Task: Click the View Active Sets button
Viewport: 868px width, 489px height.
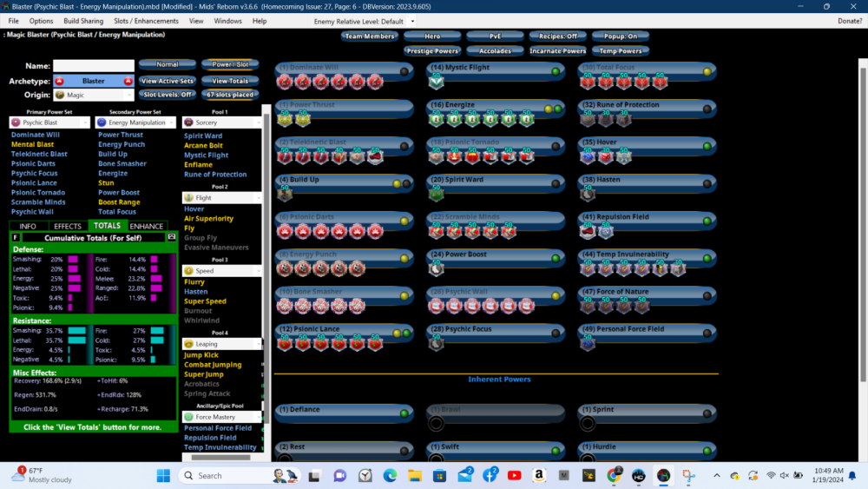Action: click(x=165, y=81)
